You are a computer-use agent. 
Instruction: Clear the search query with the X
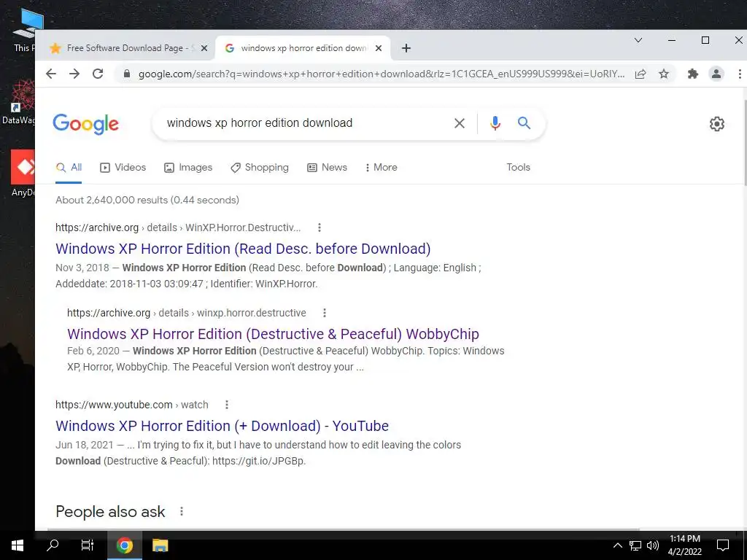[460, 123]
